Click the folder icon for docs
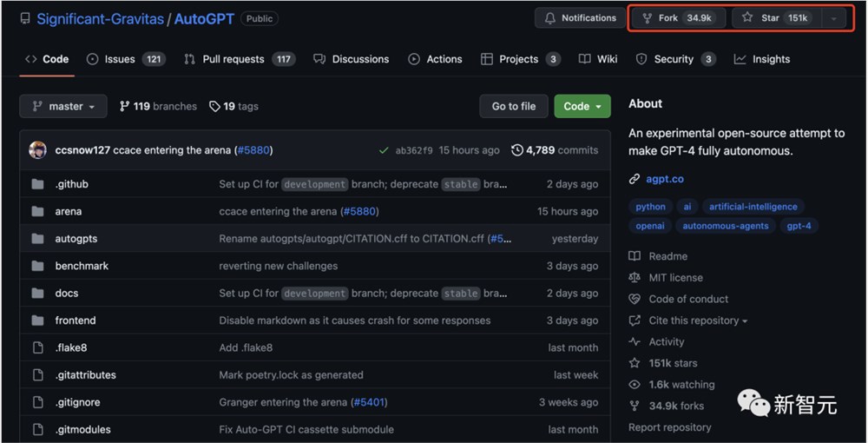The image size is (868, 443). point(37,293)
